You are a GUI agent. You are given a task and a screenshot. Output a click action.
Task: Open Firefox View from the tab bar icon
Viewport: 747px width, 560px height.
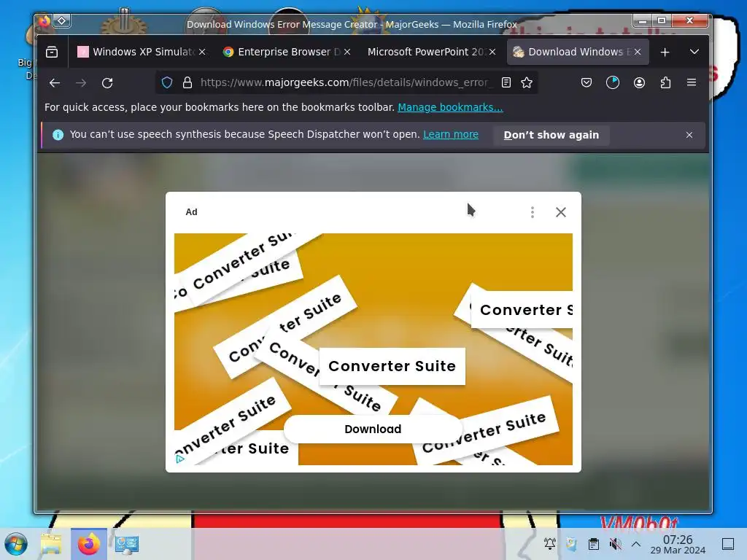[52, 52]
